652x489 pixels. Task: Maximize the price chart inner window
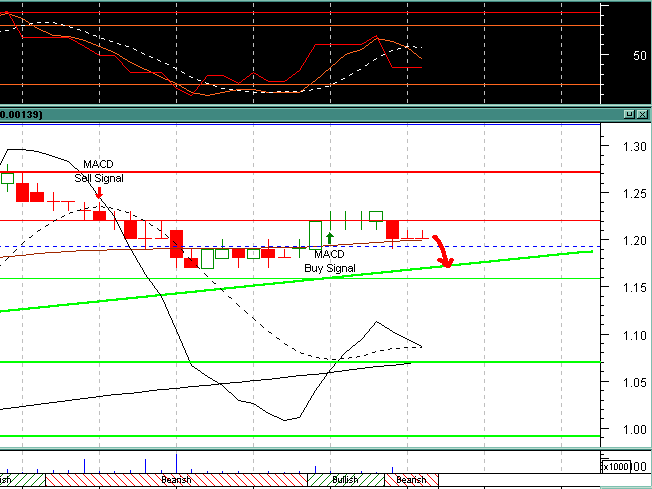pos(630,114)
